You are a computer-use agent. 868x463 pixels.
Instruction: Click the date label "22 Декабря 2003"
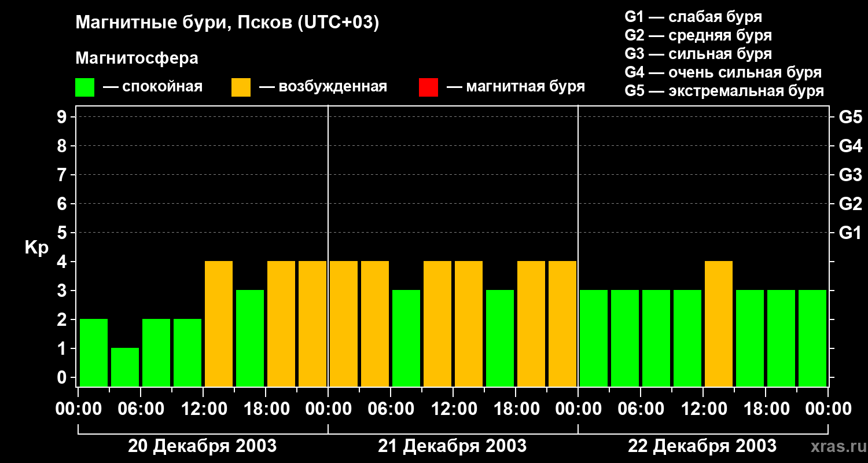(x=702, y=446)
